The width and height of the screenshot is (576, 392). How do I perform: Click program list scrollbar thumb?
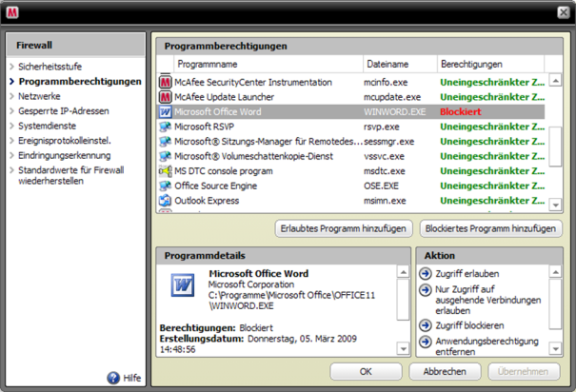555,147
